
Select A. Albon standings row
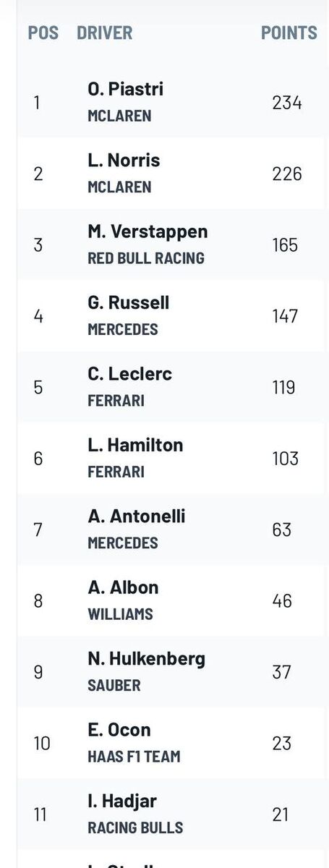[171, 600]
